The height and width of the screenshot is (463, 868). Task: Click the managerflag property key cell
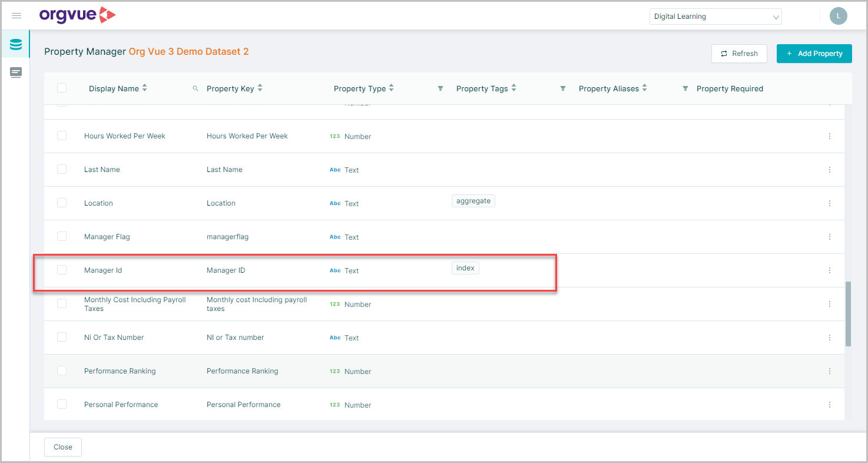click(x=227, y=237)
